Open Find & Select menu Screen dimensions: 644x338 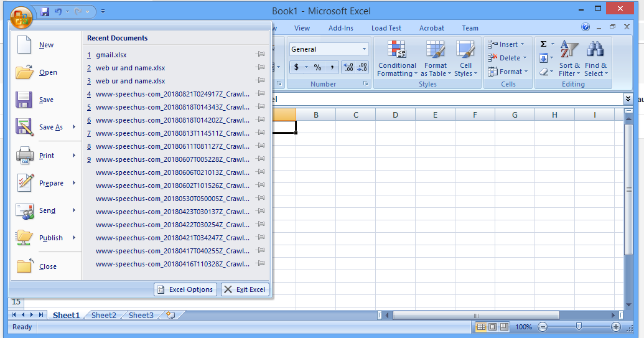click(x=595, y=59)
